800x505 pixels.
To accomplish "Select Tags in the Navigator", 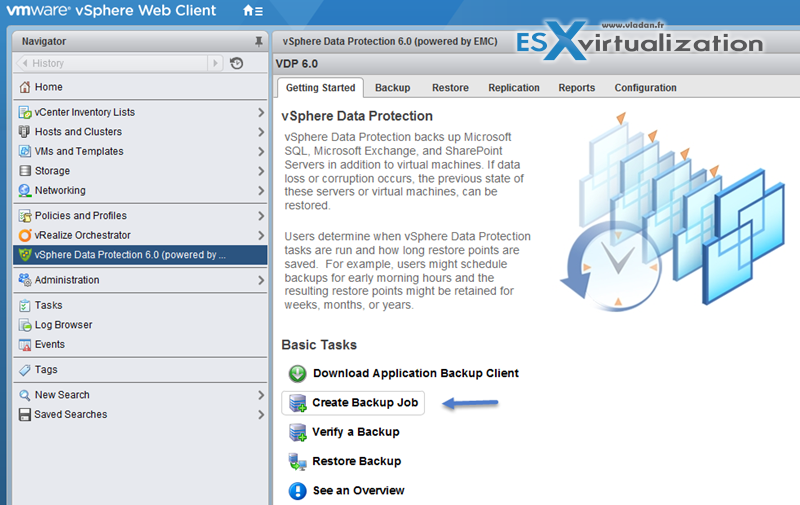I will 140,370.
